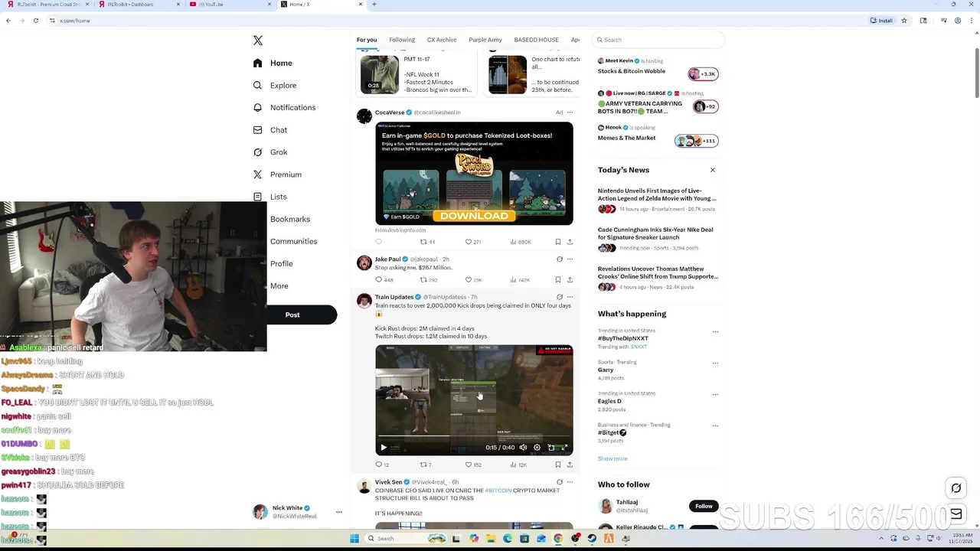The height and width of the screenshot is (551, 980).
Task: Share the CocaVerse ad post
Action: point(570,242)
